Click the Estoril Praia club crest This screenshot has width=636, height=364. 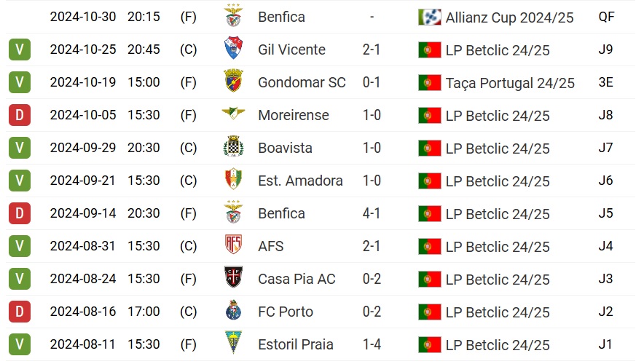(232, 344)
